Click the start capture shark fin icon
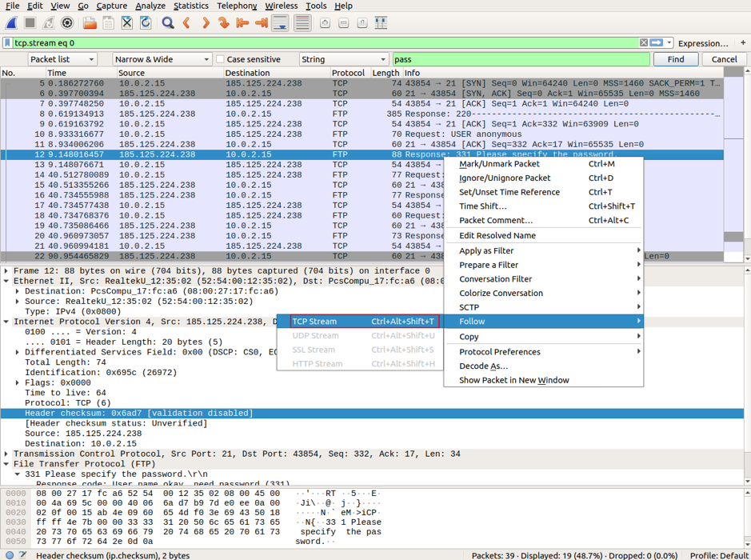Viewport: 751px width, 560px height. tap(11, 23)
